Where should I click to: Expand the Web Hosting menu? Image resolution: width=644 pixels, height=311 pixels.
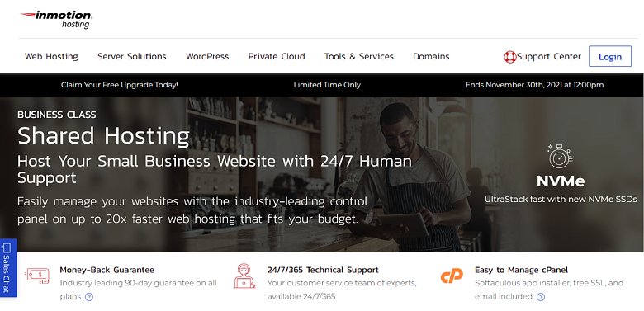(x=51, y=57)
